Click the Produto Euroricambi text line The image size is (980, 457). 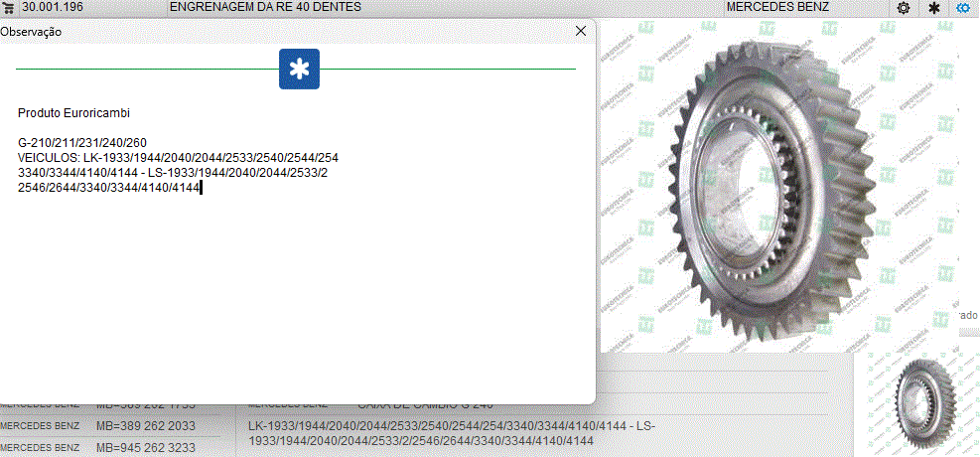[x=74, y=113]
